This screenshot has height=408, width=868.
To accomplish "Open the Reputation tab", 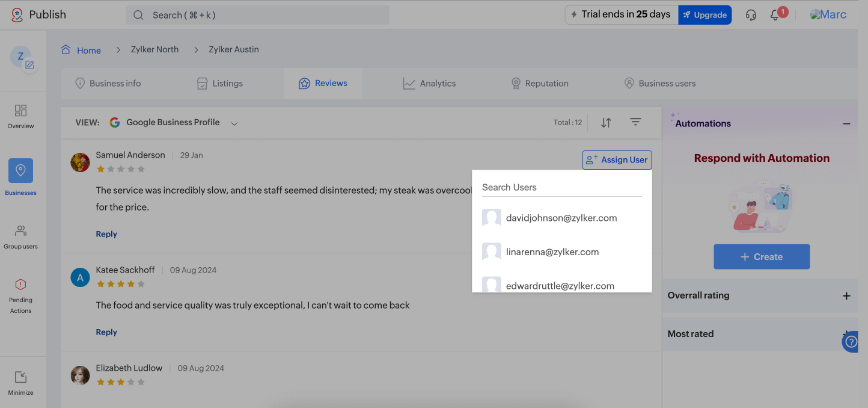I will click(539, 84).
